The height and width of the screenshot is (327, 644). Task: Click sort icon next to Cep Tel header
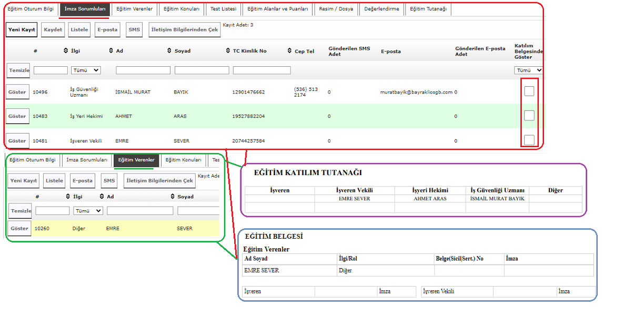point(290,51)
